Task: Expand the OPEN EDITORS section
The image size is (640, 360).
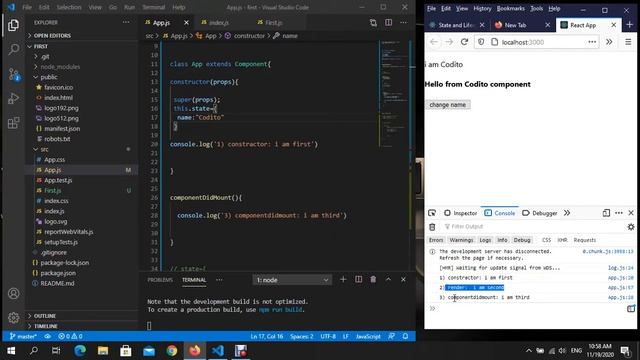Action: (82, 36)
